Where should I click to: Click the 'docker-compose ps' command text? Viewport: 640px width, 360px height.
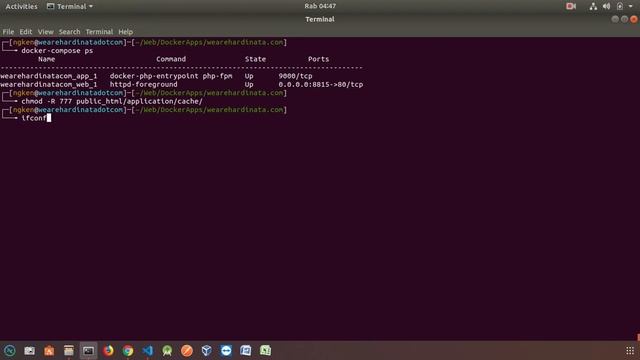(x=57, y=51)
